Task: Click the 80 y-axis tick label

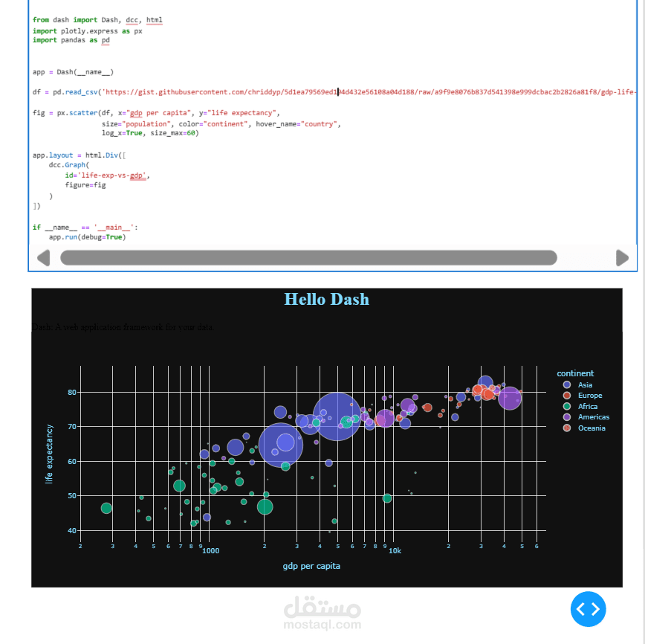Action: [72, 392]
